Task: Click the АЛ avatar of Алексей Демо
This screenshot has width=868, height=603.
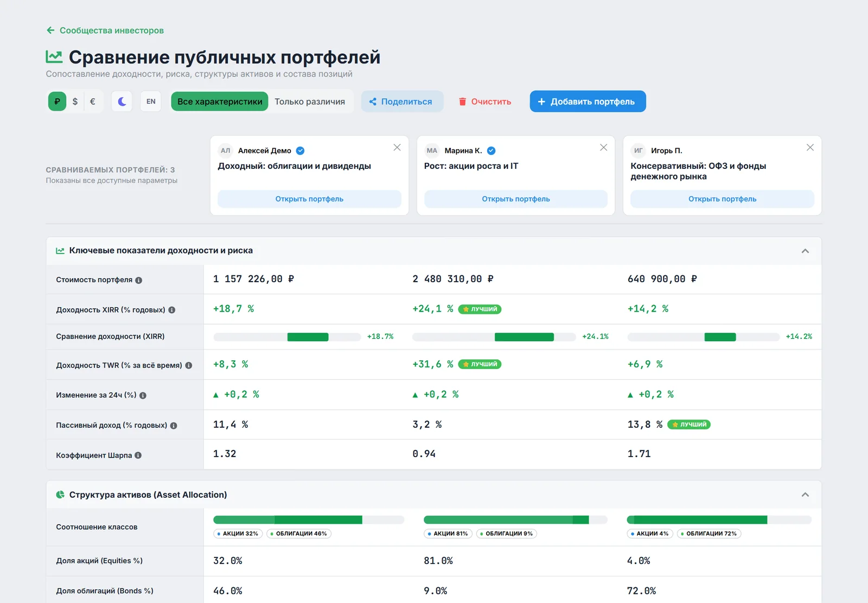Action: [x=226, y=150]
